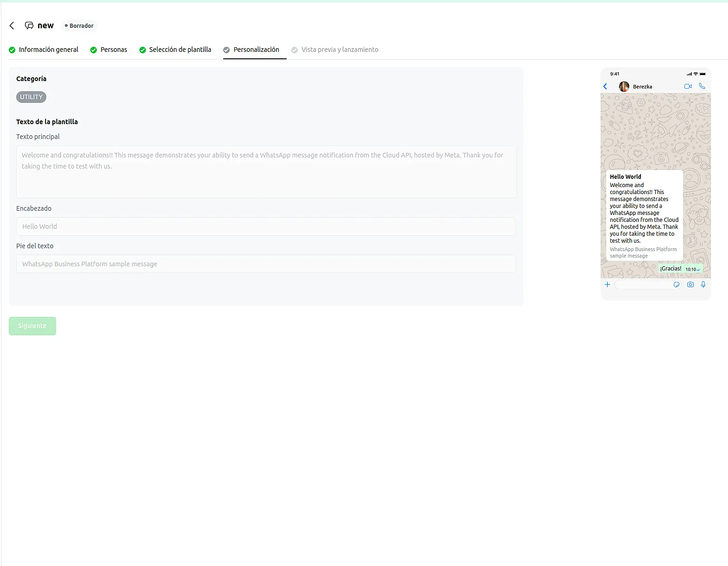The width and height of the screenshot is (728, 566).
Task: Click the back arrow next to new
Action: click(x=12, y=25)
